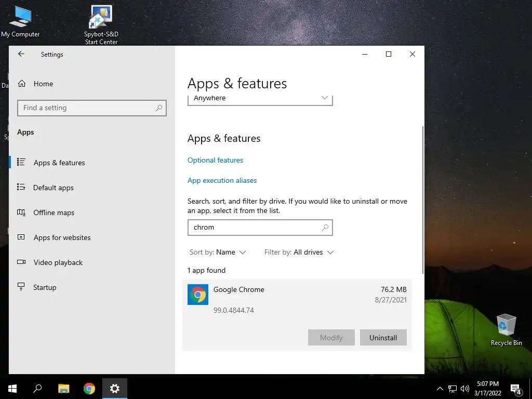Click the Settings gear taskbar icon
This screenshot has height=399, width=532.
115,389
